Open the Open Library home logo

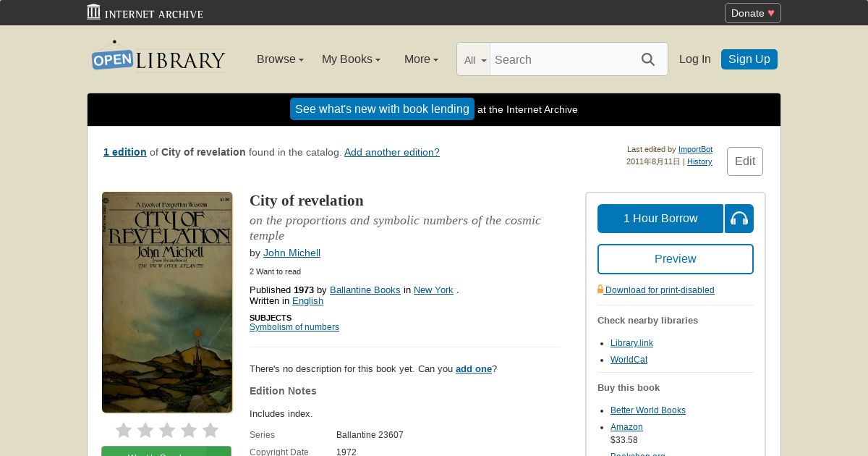tap(158, 56)
